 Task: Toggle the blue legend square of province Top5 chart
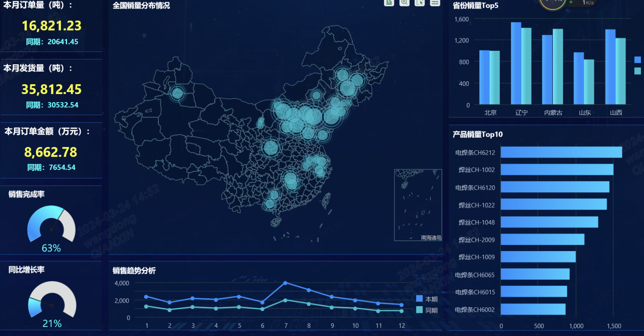637,60
